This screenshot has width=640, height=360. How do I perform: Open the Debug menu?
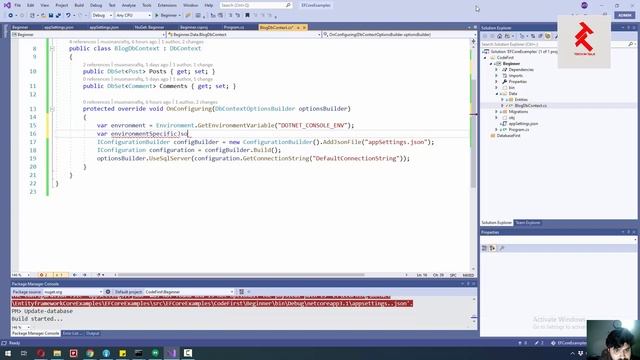[x=96, y=5]
